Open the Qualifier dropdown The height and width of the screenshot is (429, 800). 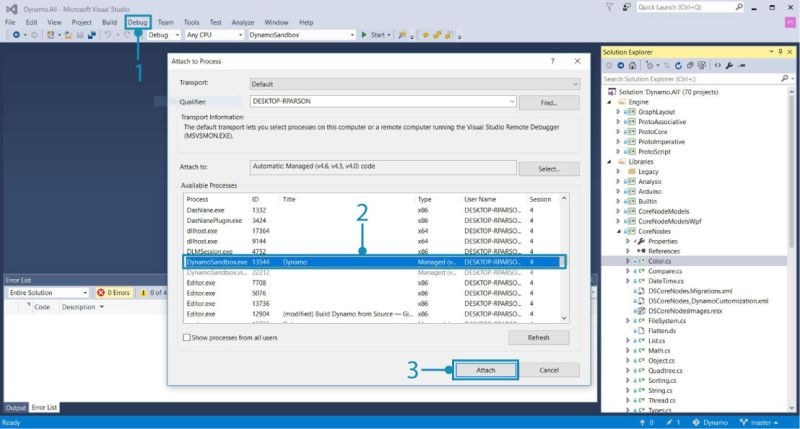512,102
